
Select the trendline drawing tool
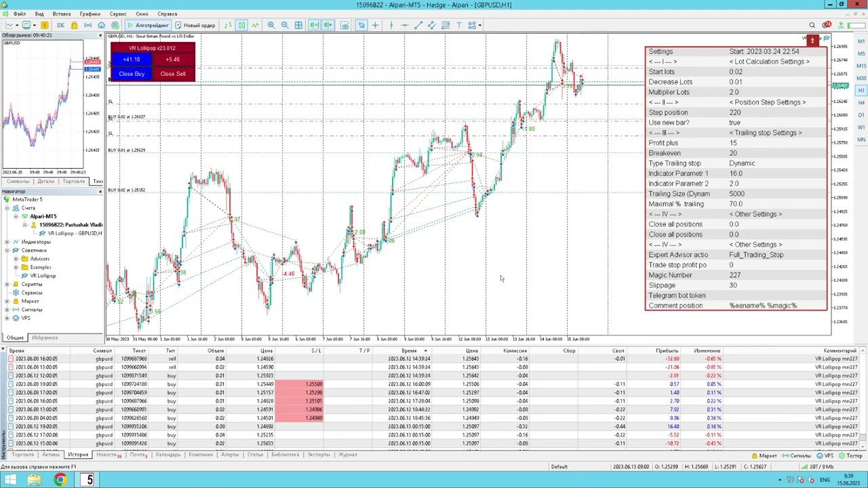[418, 25]
